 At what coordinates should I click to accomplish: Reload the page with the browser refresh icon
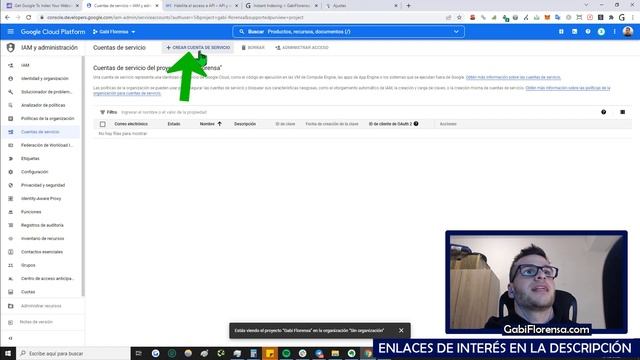click(x=29, y=18)
